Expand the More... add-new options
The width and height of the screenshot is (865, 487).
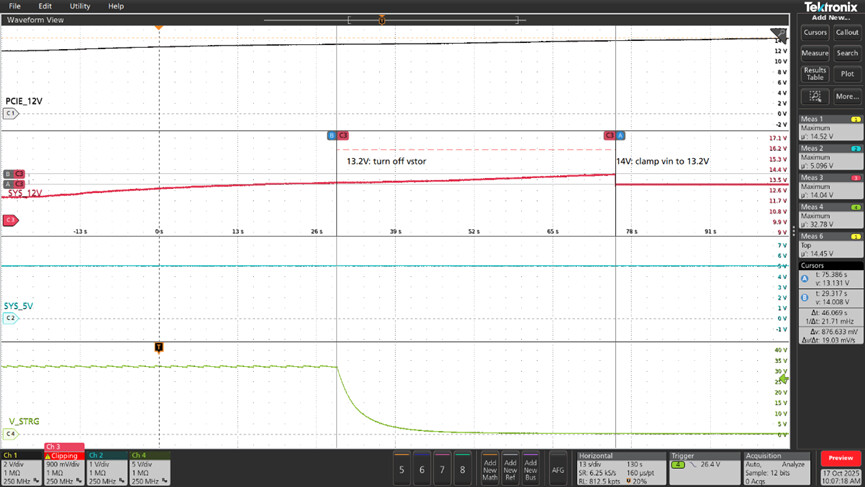pyautogui.click(x=847, y=96)
